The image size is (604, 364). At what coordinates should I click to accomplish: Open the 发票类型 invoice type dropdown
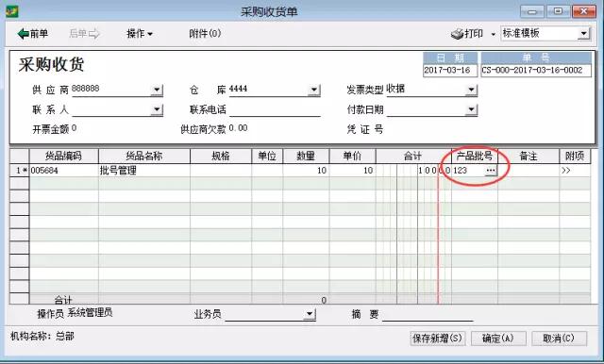coord(471,90)
